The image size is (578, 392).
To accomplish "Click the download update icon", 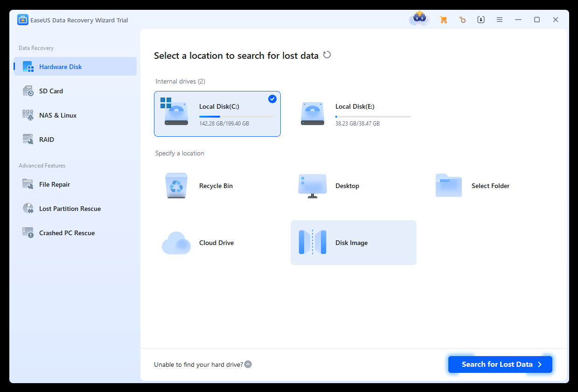I will pyautogui.click(x=481, y=20).
